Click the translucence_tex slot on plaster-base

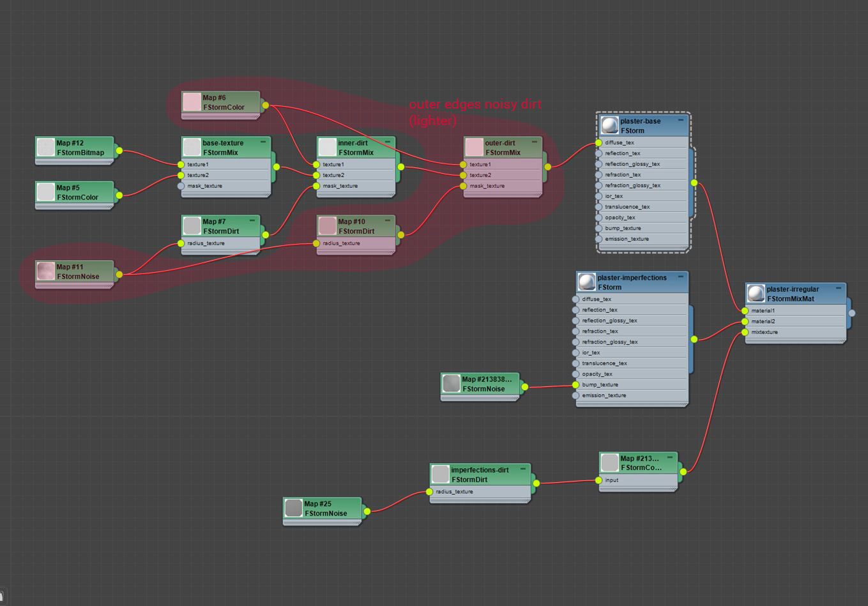tap(643, 207)
